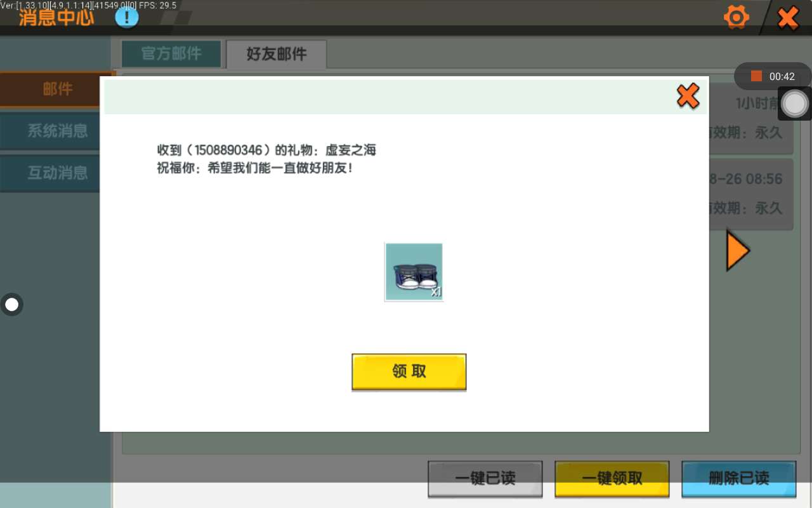Image resolution: width=812 pixels, height=508 pixels.
Task: Click the 一键领取 button
Action: (612, 478)
